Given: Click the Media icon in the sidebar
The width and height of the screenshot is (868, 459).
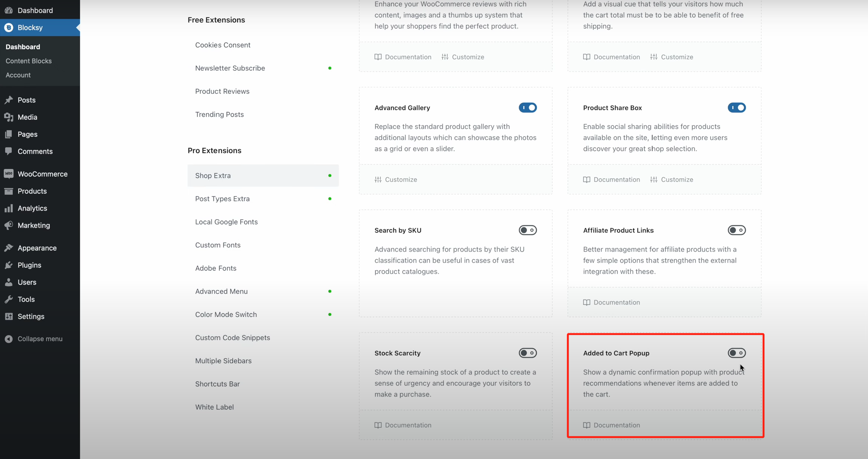Looking at the screenshot, I should pyautogui.click(x=9, y=117).
